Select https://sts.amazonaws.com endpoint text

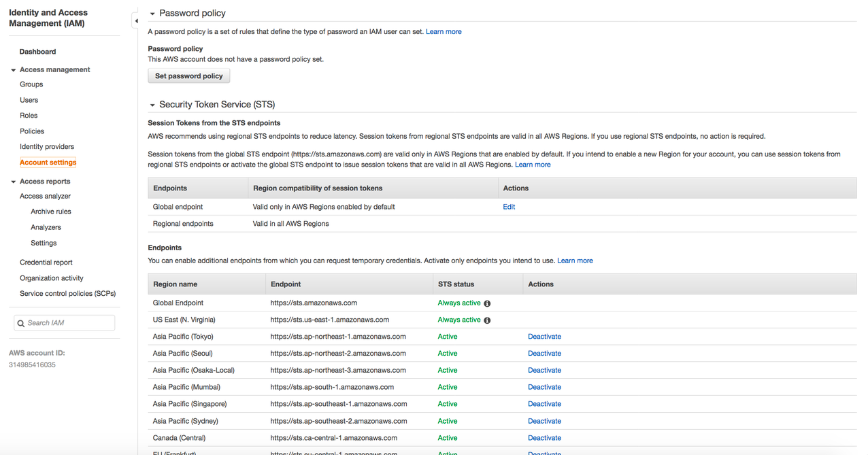tap(314, 303)
